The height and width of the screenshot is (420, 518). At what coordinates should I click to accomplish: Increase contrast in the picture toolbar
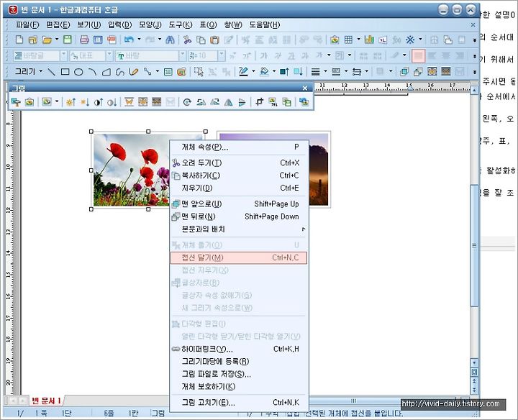pos(99,102)
